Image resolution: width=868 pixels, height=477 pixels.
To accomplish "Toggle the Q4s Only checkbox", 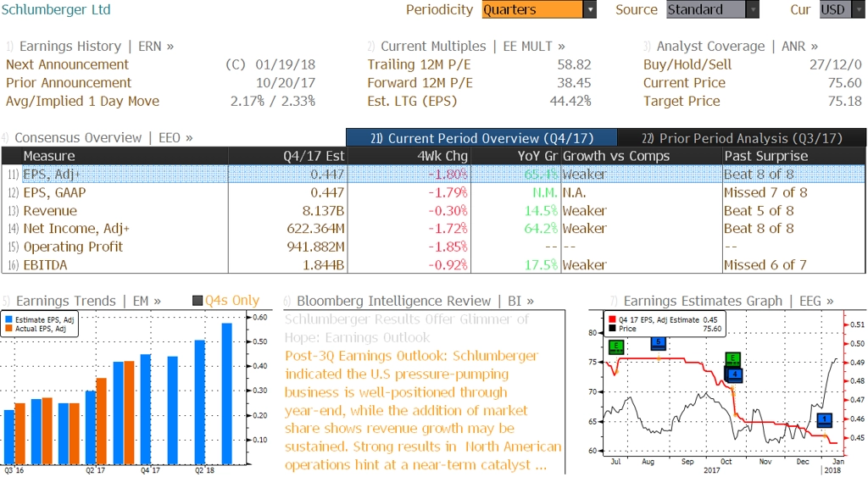I will pos(197,301).
